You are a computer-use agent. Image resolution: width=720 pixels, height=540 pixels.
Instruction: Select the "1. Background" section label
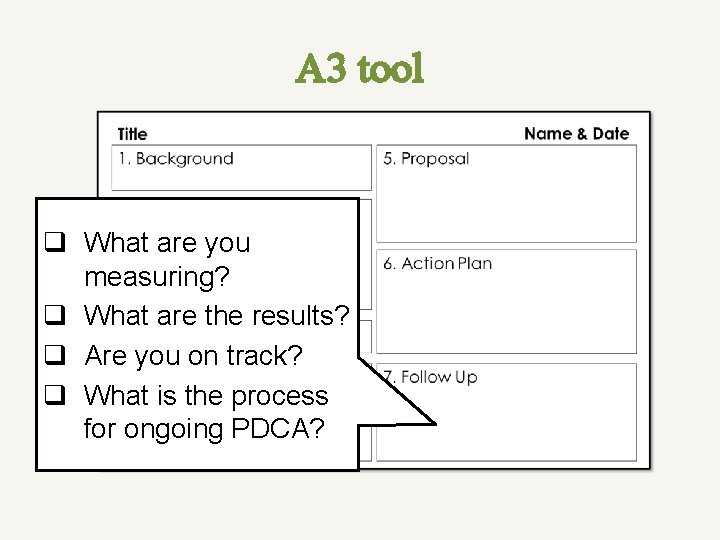pyautogui.click(x=175, y=158)
